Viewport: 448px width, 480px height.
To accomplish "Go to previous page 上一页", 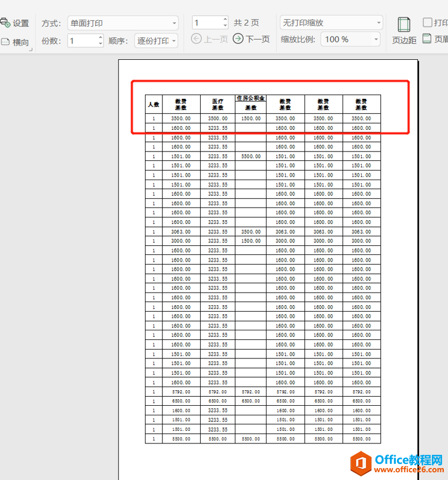I will [210, 39].
